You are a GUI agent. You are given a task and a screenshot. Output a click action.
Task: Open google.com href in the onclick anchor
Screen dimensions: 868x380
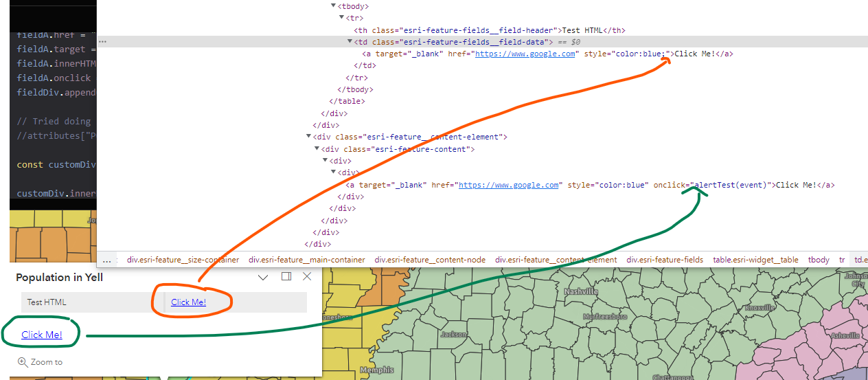509,185
